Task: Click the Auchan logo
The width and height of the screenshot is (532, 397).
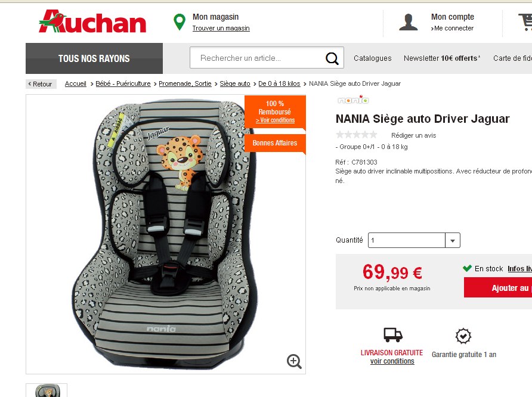Action: [92, 21]
